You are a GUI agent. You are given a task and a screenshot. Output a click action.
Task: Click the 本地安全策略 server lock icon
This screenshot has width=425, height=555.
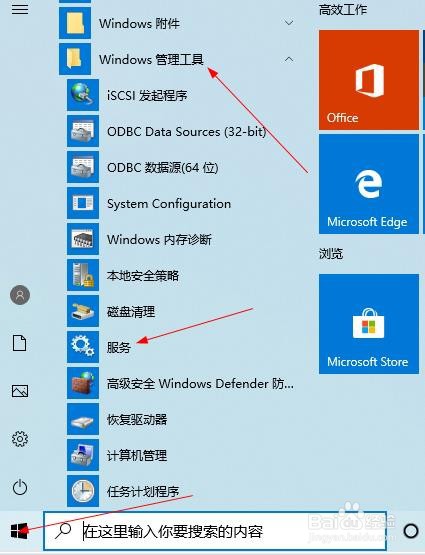tap(83, 276)
